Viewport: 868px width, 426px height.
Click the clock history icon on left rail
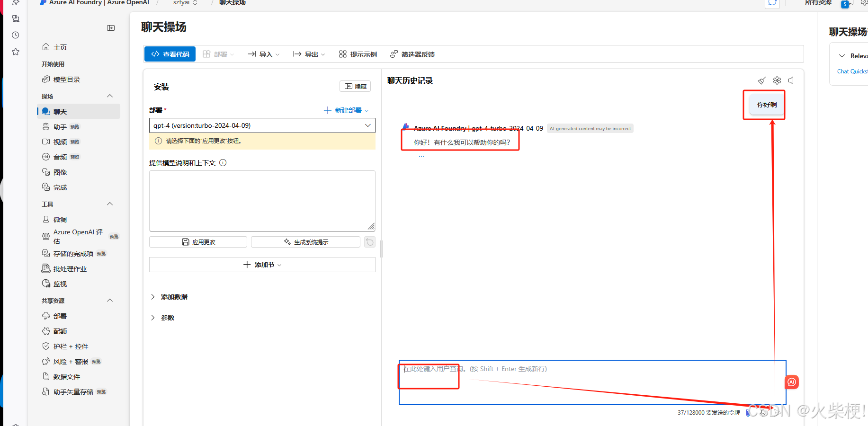pos(16,35)
